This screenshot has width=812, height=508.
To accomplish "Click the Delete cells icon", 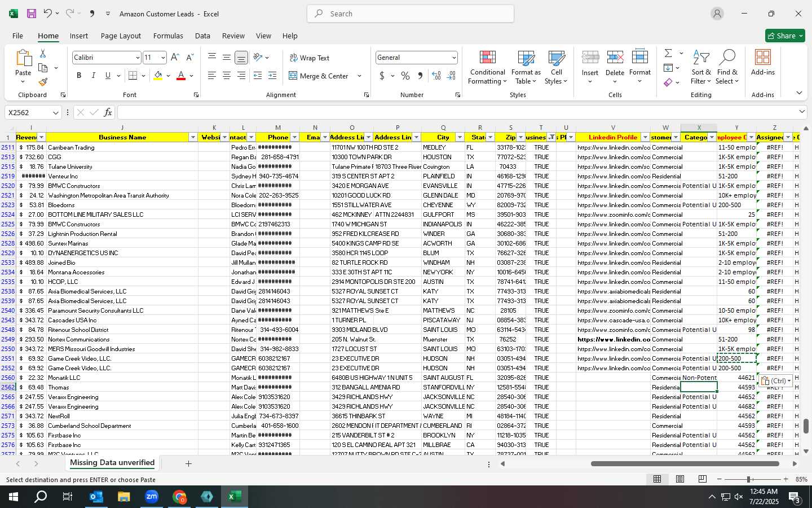I will pos(615,58).
